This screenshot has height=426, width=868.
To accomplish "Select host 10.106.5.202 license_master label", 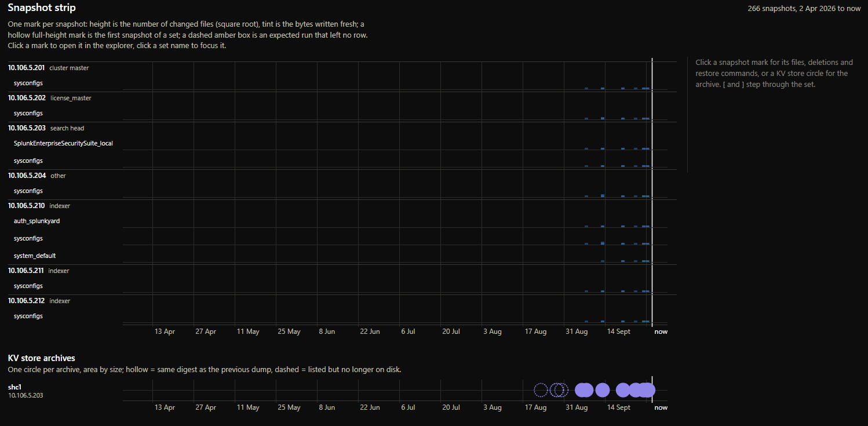I will click(50, 98).
